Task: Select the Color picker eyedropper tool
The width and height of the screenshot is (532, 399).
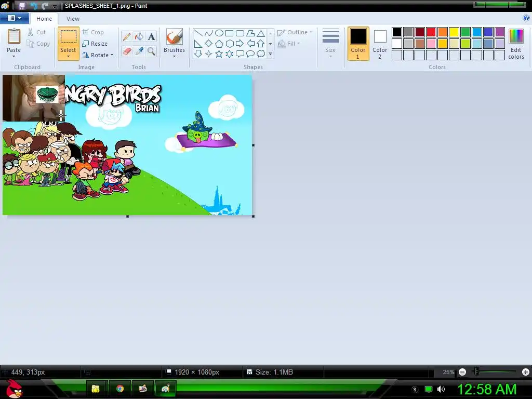Action: coord(139,51)
